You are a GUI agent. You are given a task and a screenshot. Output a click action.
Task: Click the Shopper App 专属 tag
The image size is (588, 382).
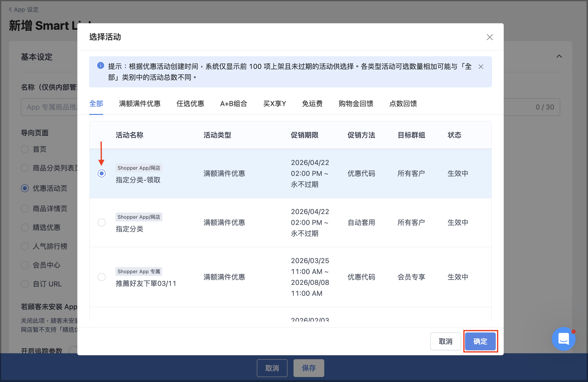point(139,272)
